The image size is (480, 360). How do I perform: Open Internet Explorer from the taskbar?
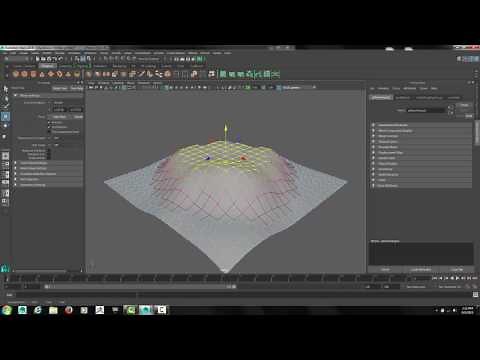[38, 310]
